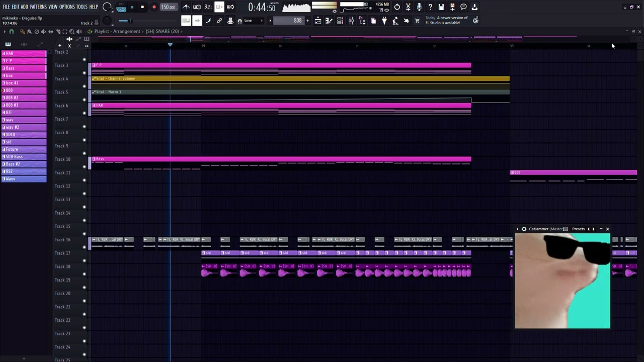Select the playlist paint brush tool
Viewport: 644px width, 362px height.
(x=29, y=32)
